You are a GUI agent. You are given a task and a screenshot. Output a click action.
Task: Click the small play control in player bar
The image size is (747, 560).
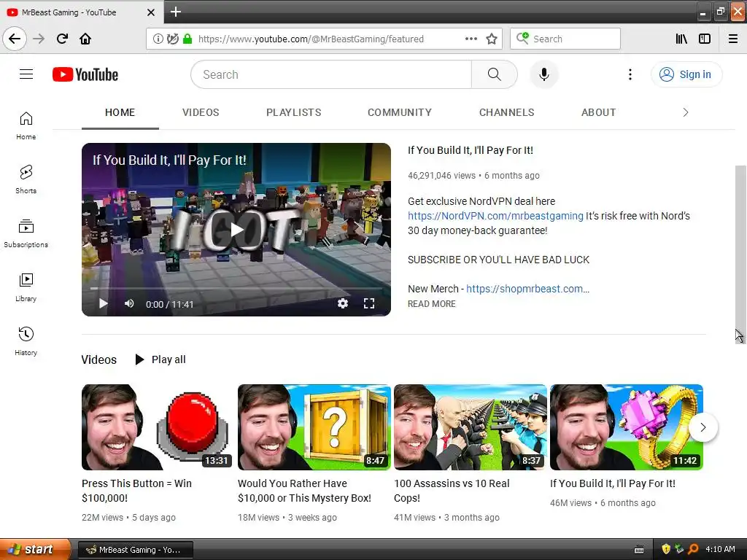pyautogui.click(x=104, y=303)
